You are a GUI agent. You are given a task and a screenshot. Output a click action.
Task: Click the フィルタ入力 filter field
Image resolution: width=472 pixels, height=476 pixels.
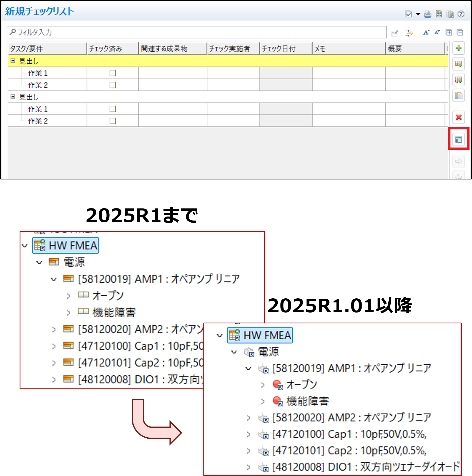coord(197,32)
